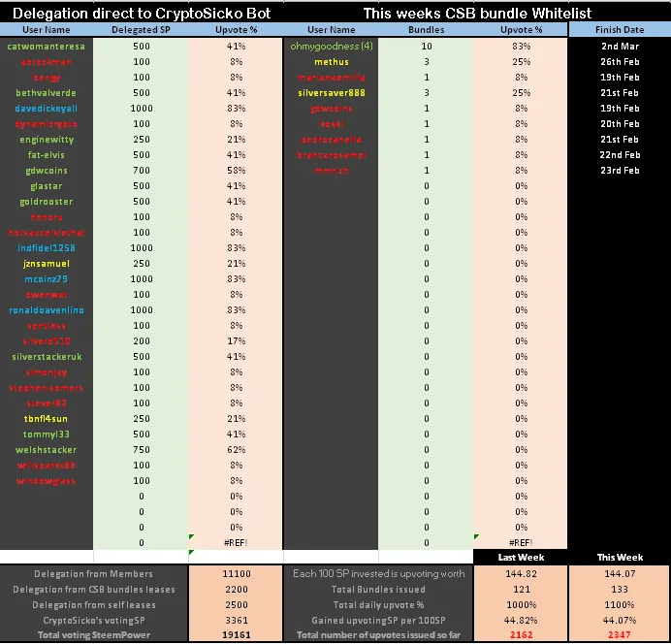Select the catwomanteresa user name cell
Image resolution: width=671 pixels, height=644 pixels.
point(47,47)
